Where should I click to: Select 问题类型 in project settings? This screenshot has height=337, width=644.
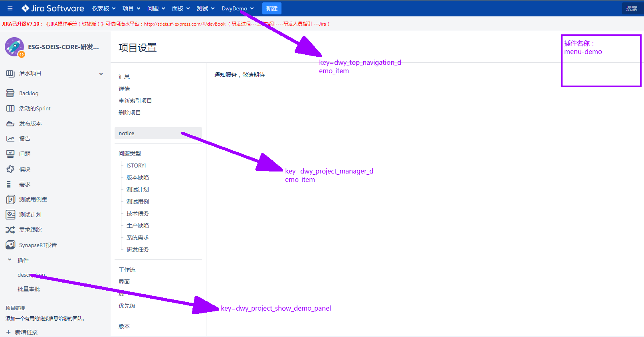[x=130, y=154]
